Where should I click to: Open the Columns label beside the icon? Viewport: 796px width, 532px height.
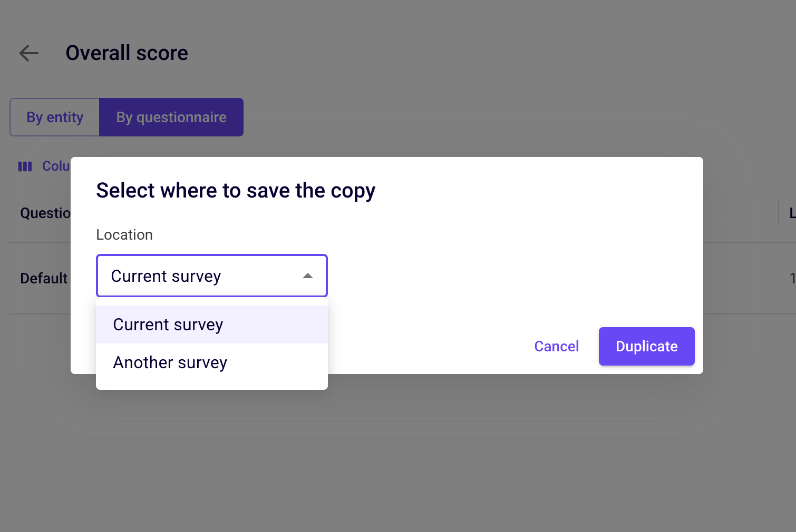click(56, 166)
